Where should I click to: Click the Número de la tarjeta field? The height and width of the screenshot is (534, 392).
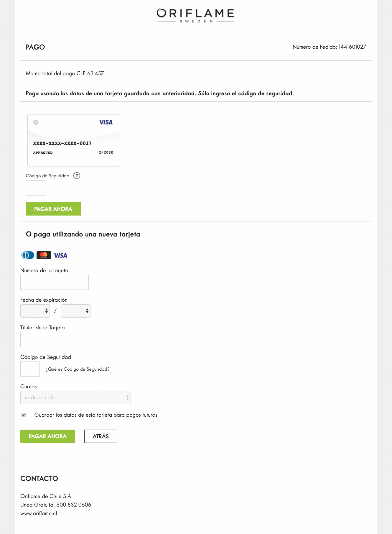[x=55, y=282]
